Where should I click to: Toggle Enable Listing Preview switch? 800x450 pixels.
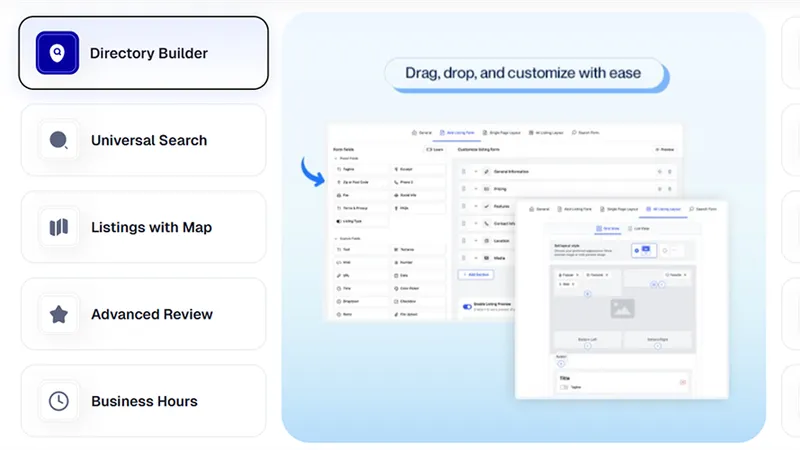(x=467, y=307)
